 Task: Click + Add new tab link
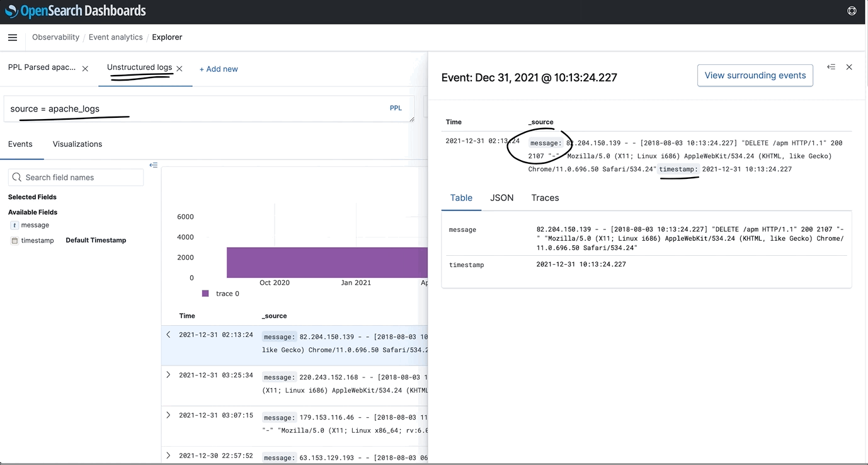(219, 69)
